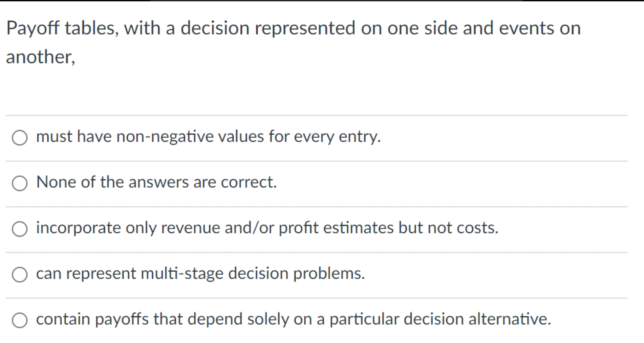Screen dimensions: 644x343
Task: Click the radio circle for the multi-stage option
Action: point(20,275)
